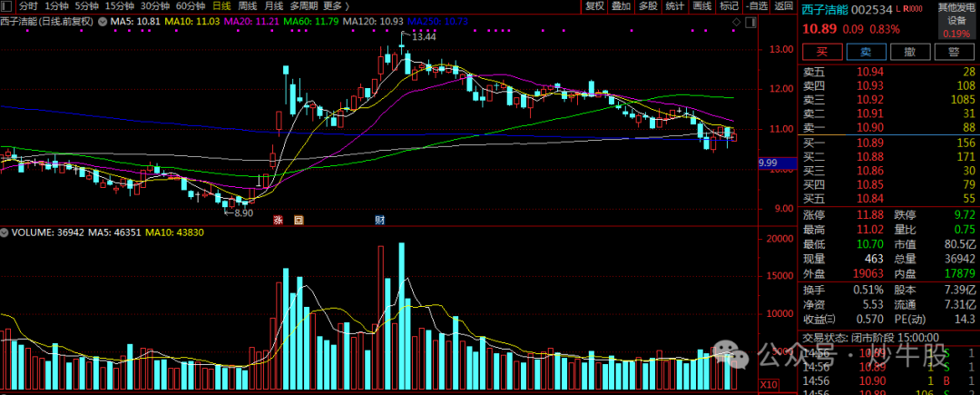Click the 13.44 high price annotation

[422, 37]
